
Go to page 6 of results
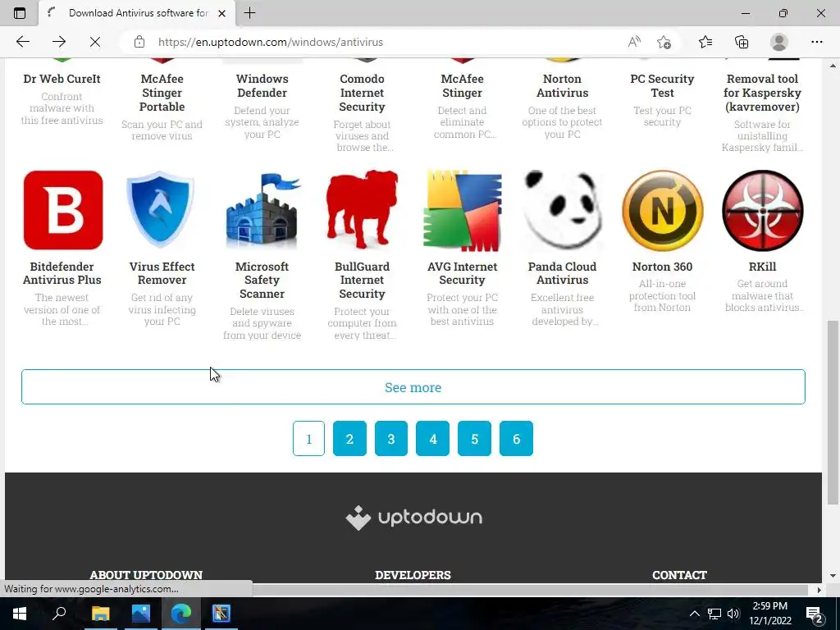(x=517, y=439)
